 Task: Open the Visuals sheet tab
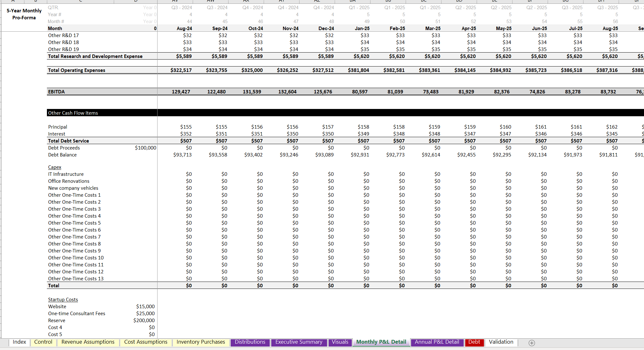(x=340, y=342)
